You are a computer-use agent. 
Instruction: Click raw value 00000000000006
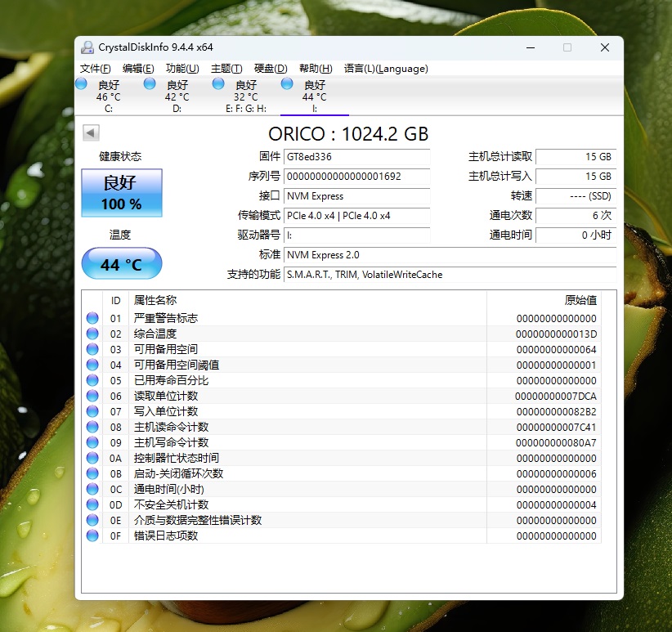coord(556,474)
